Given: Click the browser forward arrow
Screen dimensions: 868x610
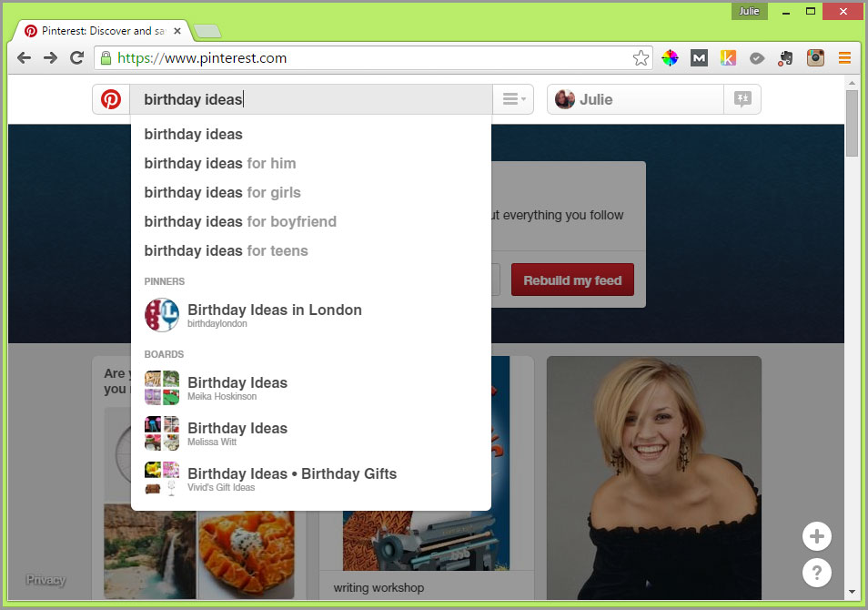Looking at the screenshot, I should [50, 57].
